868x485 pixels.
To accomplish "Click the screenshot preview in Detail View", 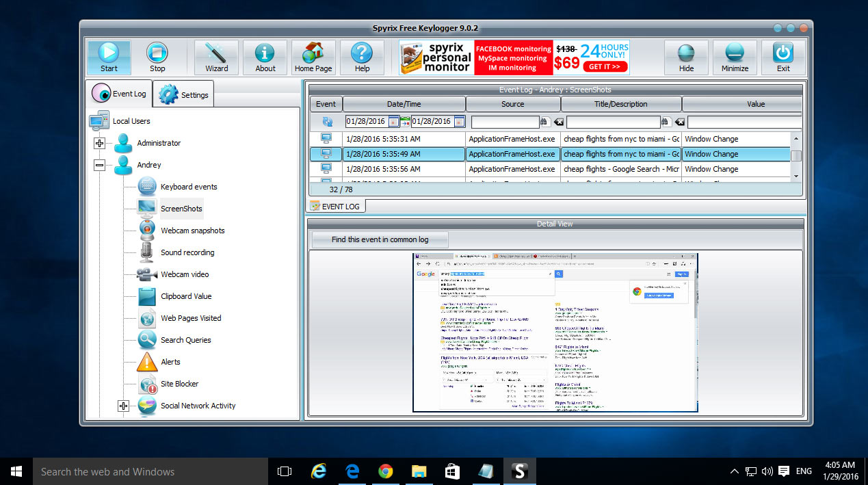I will tap(555, 332).
